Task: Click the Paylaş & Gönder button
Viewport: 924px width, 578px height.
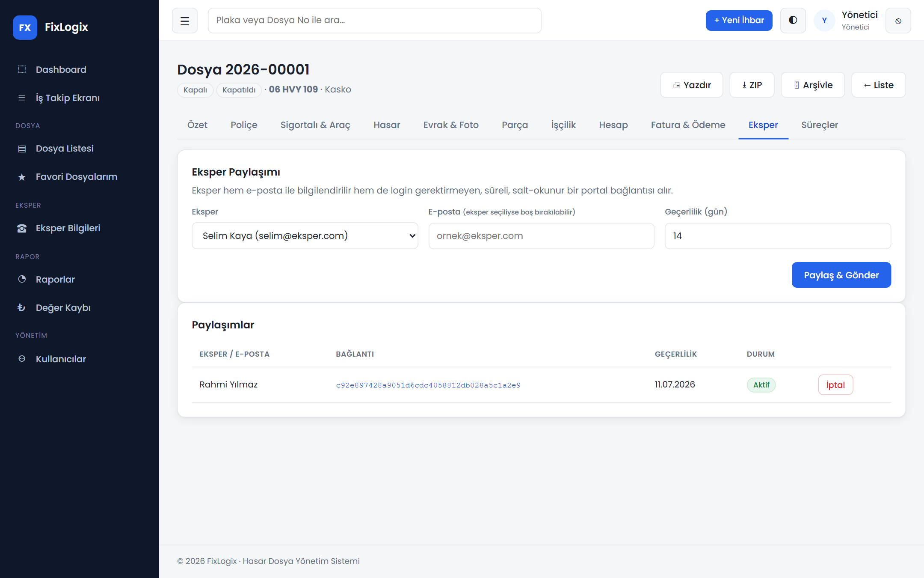Action: 841,275
